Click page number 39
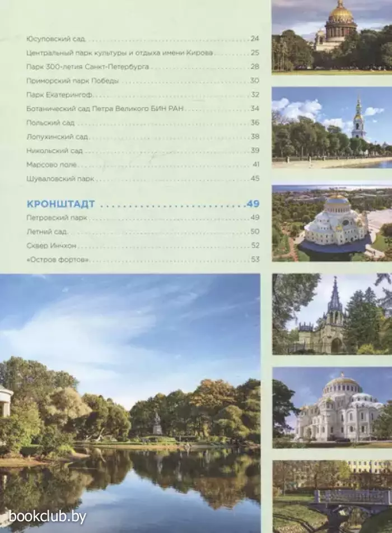Image resolution: width=392 pixels, height=533 pixels. pyautogui.click(x=255, y=150)
